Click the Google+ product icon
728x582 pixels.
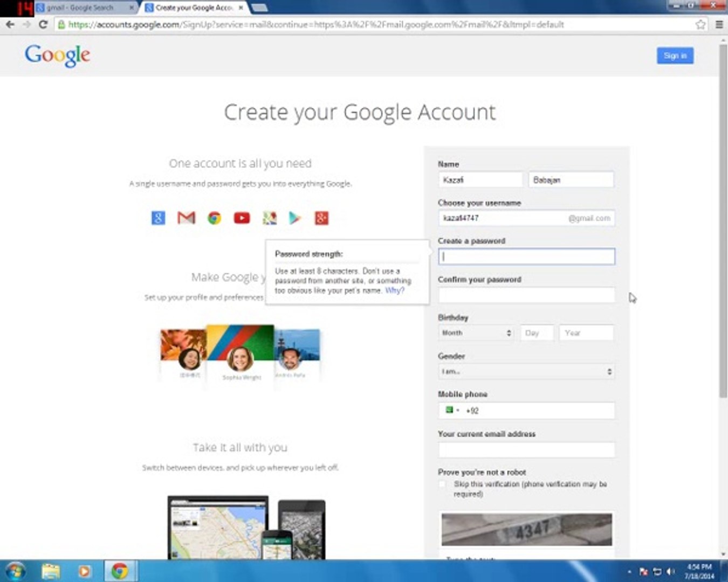(x=321, y=218)
